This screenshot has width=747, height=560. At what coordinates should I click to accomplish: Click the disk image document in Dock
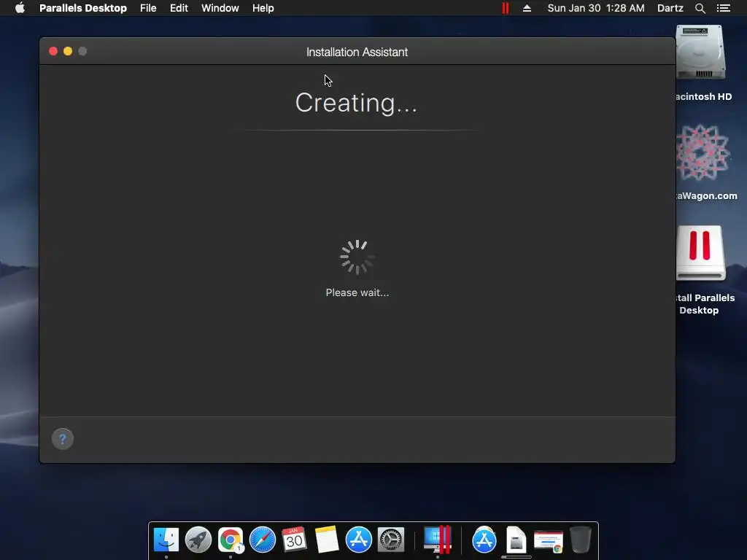pos(516,540)
